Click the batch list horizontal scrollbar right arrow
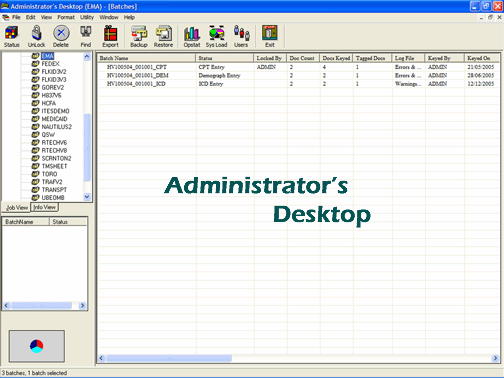The height and width of the screenshot is (378, 504). click(x=495, y=358)
